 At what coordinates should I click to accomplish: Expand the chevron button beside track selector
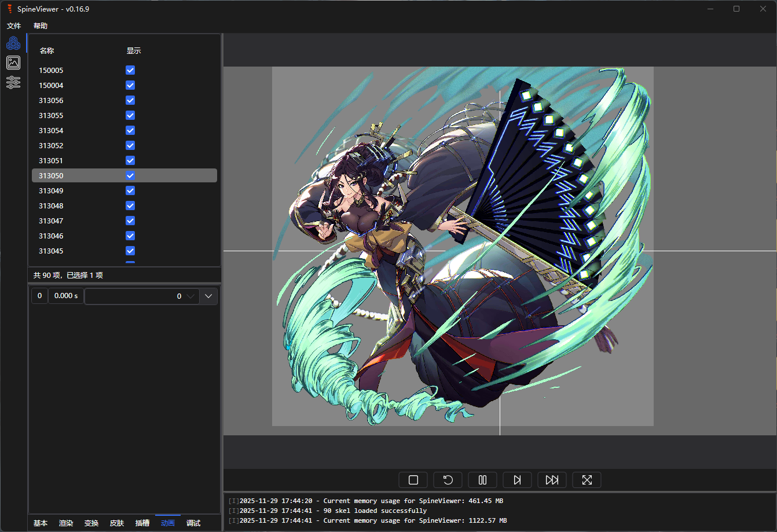point(208,296)
